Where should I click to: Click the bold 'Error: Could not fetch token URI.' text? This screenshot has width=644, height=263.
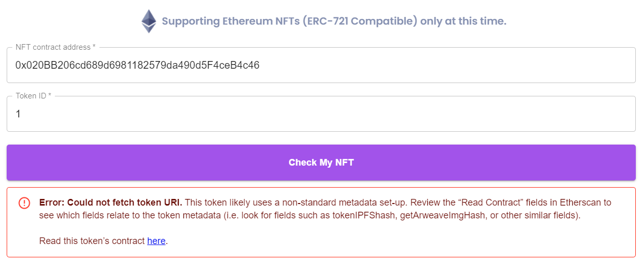point(111,203)
